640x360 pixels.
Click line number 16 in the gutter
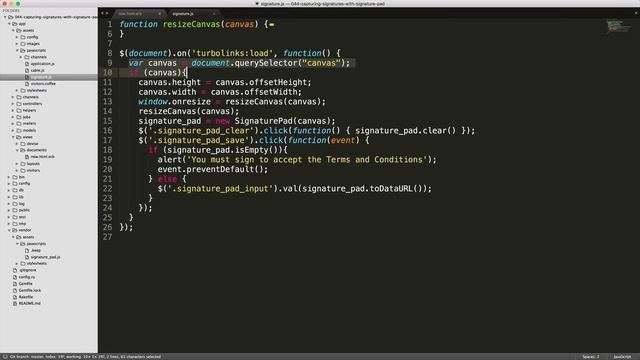tap(107, 131)
